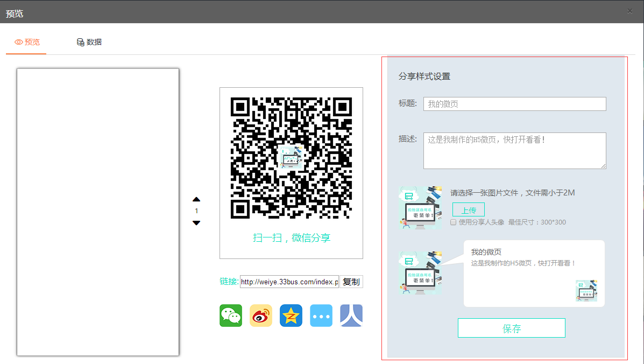Share to Sina Weibo icon
Viewport: 644px width, 364px height.
(261, 316)
